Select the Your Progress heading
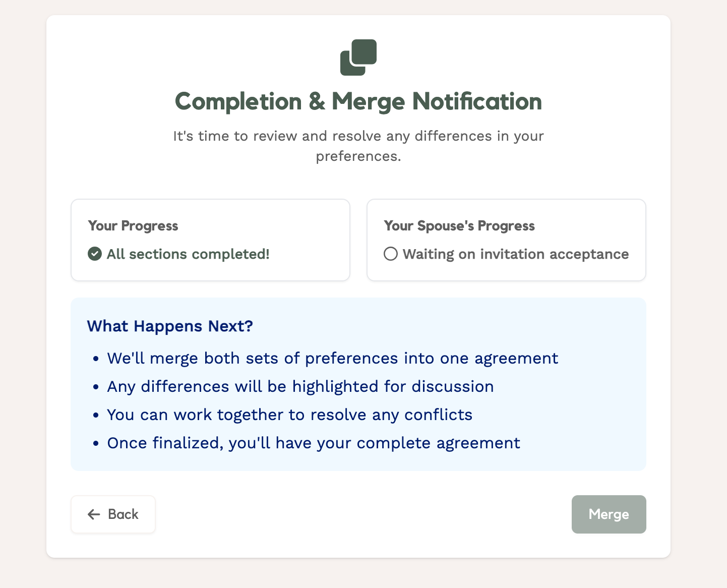This screenshot has width=727, height=588. click(x=133, y=226)
